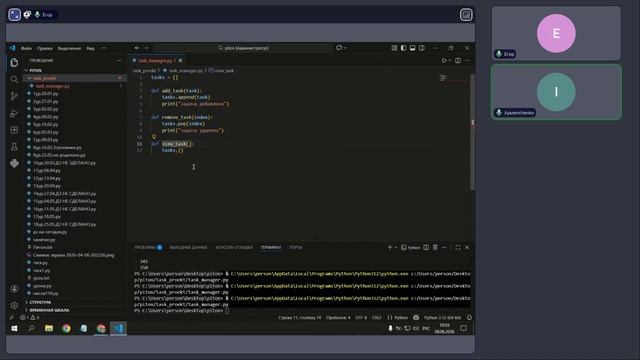Open task_manager.py in the file tree

coord(53,86)
